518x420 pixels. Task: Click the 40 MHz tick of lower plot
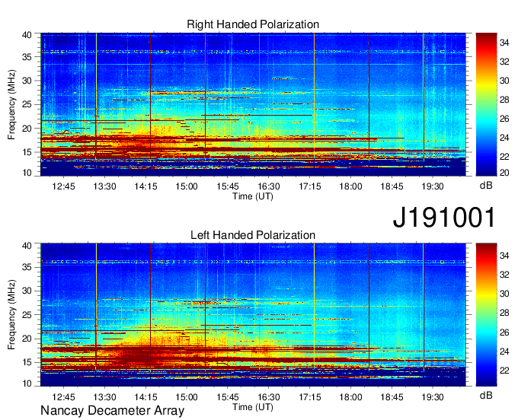27,245
